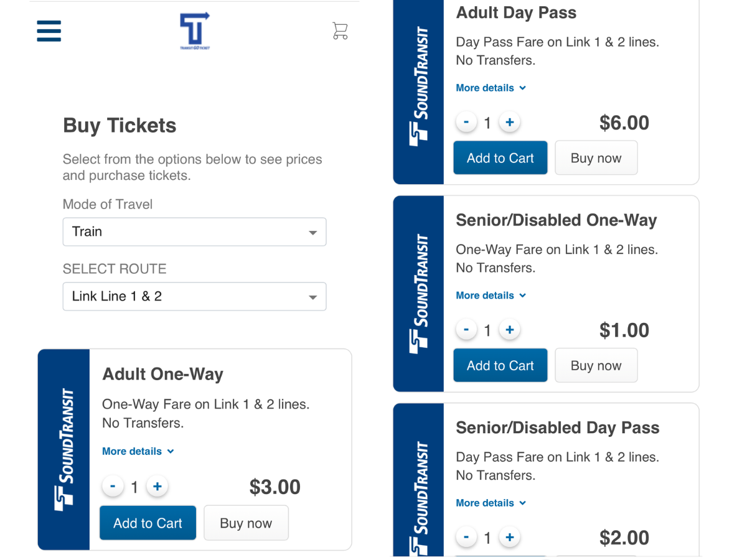747x560 pixels.
Task: Expand More details for Adult One-Way
Action: 138,451
